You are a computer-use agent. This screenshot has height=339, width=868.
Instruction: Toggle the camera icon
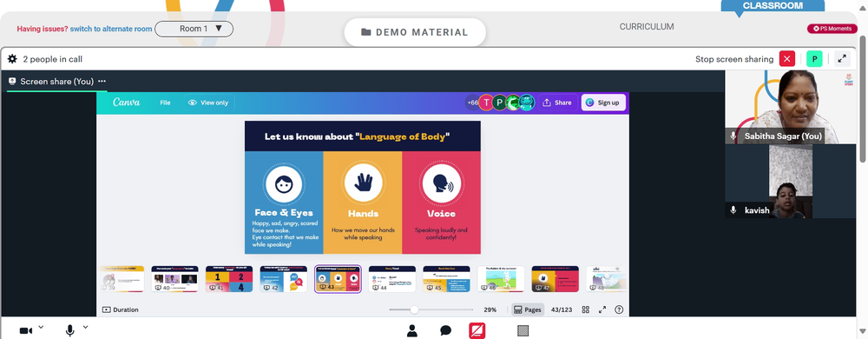25,330
